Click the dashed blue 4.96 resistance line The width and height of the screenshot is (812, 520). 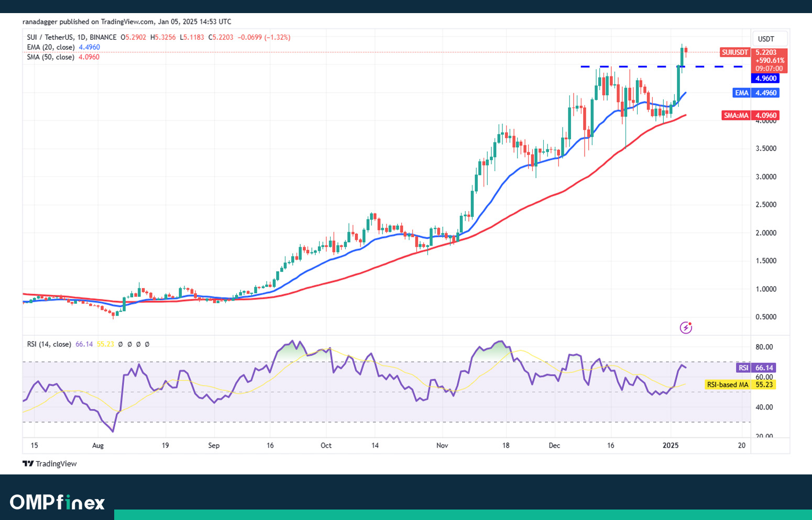(x=662, y=67)
